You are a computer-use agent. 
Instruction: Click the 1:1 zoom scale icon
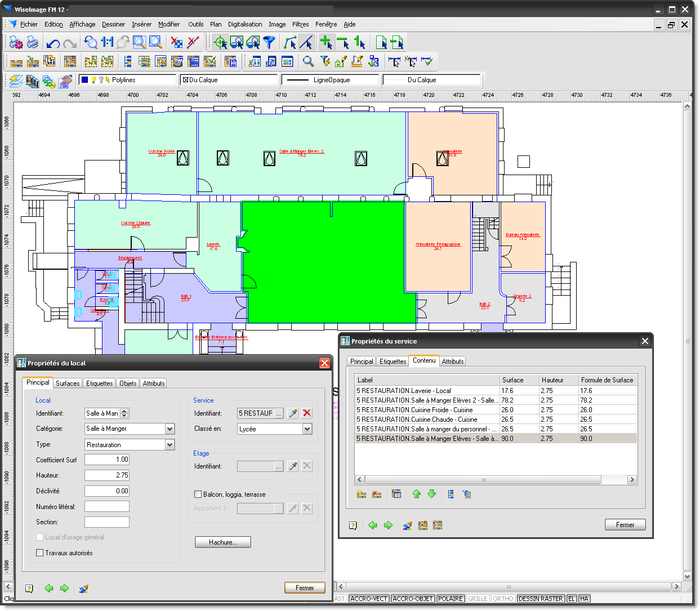pos(107,43)
